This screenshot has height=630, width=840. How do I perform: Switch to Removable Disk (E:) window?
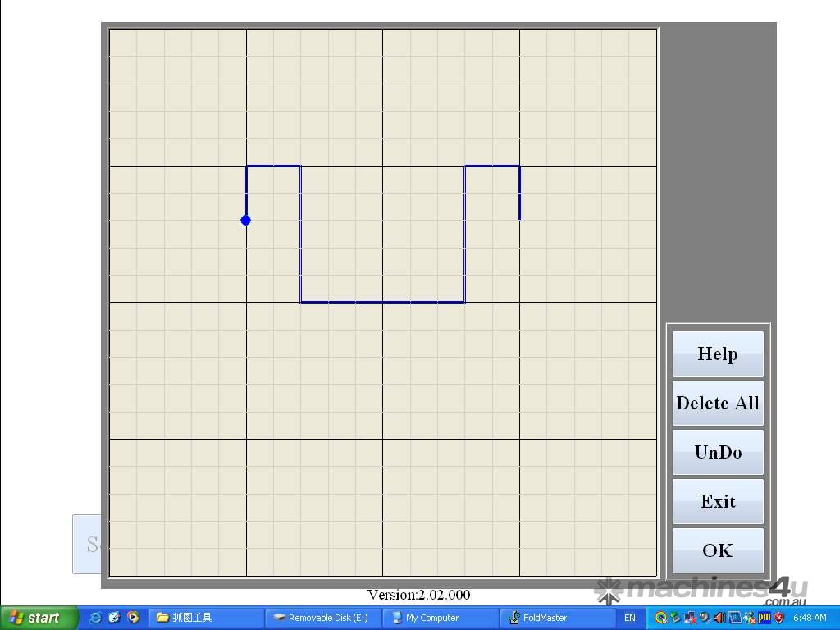click(322, 618)
